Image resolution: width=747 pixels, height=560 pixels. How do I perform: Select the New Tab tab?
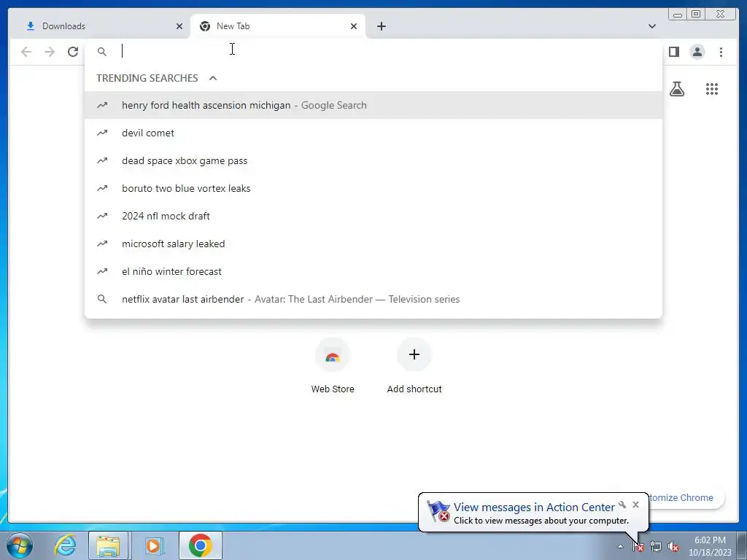tap(278, 26)
